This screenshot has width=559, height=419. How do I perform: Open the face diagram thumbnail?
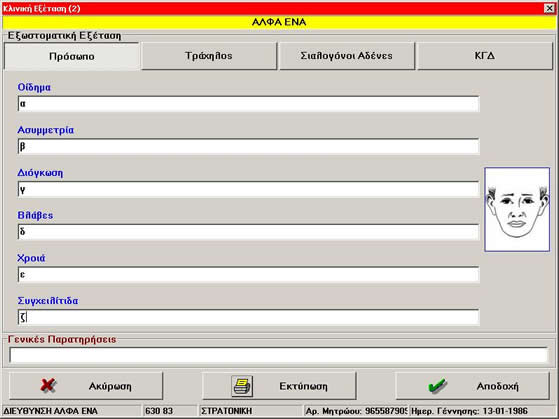point(517,209)
